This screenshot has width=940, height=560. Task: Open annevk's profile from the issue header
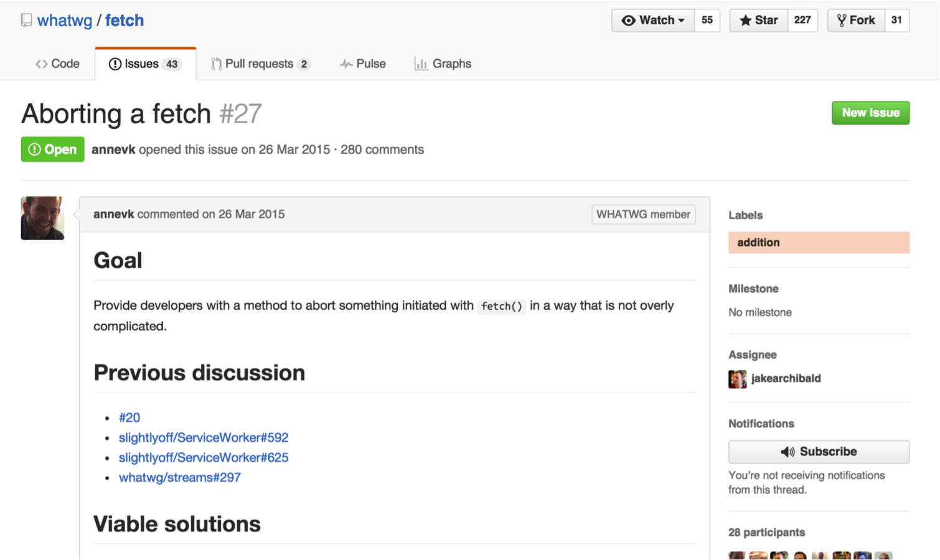click(113, 150)
